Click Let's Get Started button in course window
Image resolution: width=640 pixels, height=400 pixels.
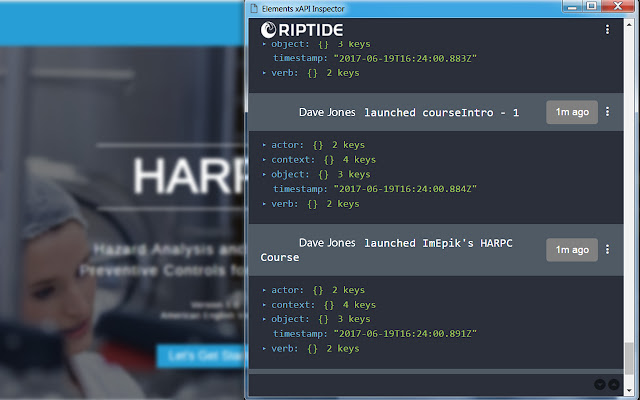[200, 356]
